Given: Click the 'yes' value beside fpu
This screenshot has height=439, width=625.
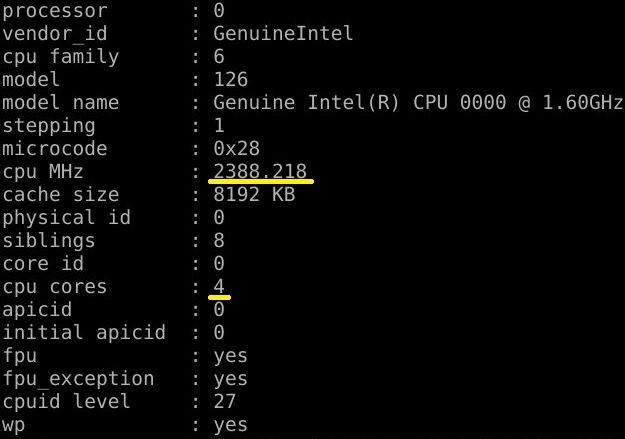Looking at the screenshot, I should 231,355.
